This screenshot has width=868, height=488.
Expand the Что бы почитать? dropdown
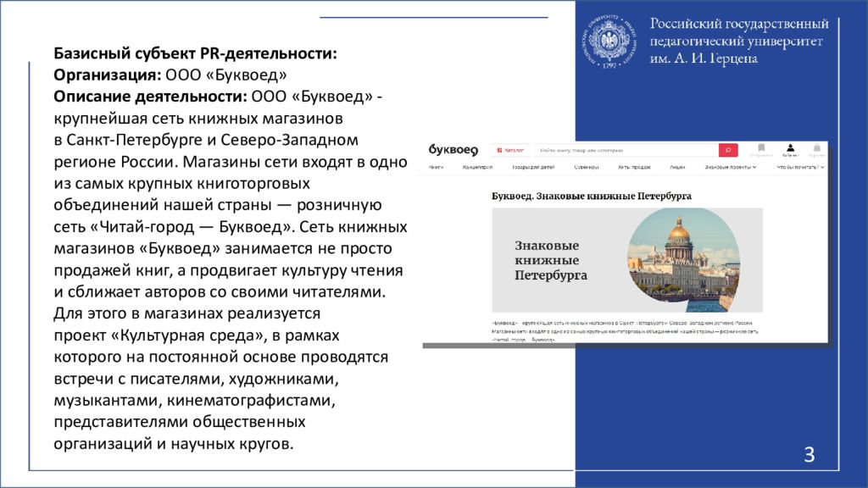(800, 167)
